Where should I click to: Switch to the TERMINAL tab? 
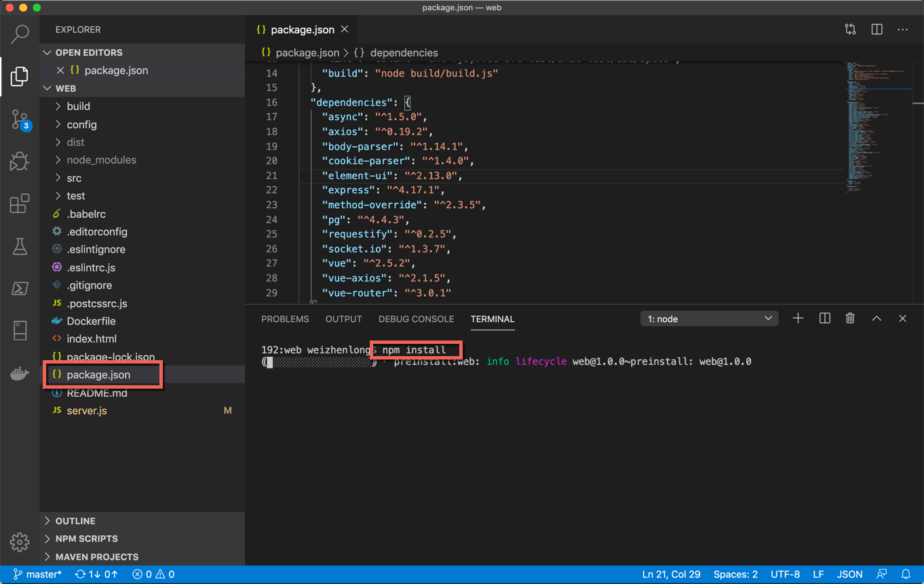tap(493, 319)
